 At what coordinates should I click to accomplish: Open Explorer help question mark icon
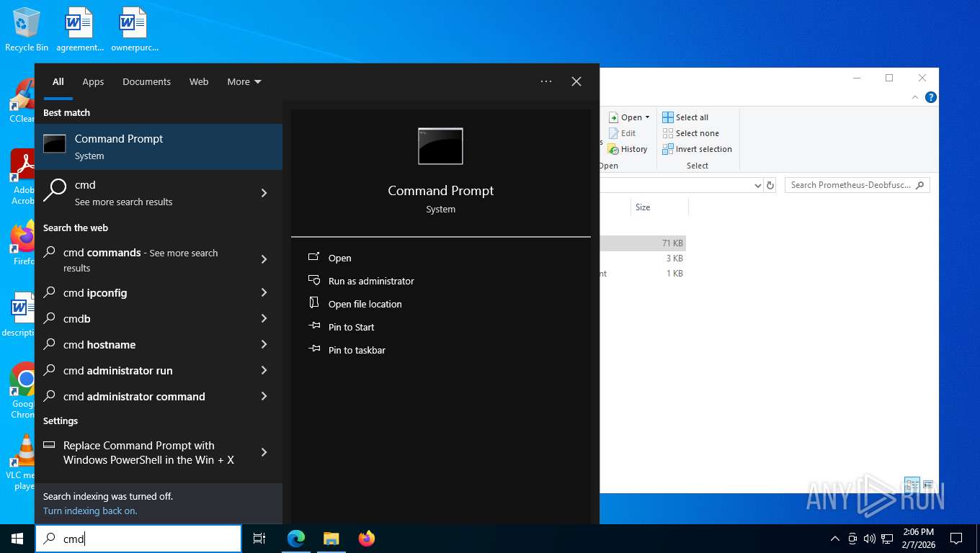pos(931,97)
